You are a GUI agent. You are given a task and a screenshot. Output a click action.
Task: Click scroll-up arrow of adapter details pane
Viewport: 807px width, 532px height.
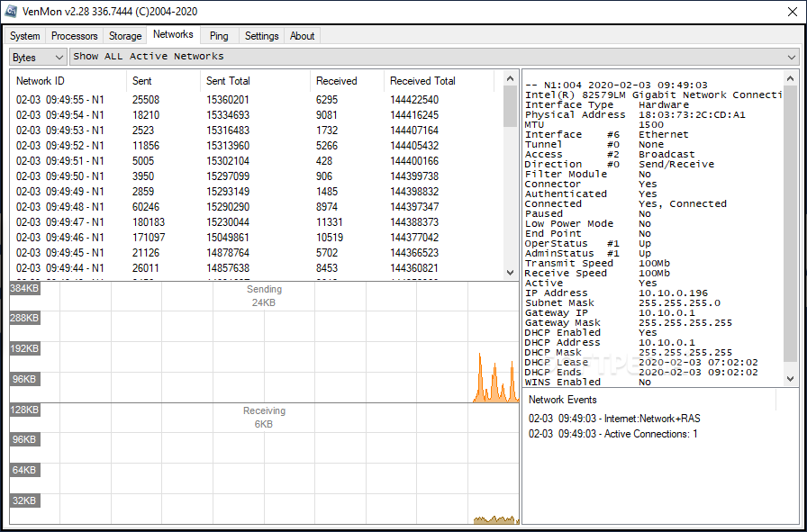(x=791, y=78)
